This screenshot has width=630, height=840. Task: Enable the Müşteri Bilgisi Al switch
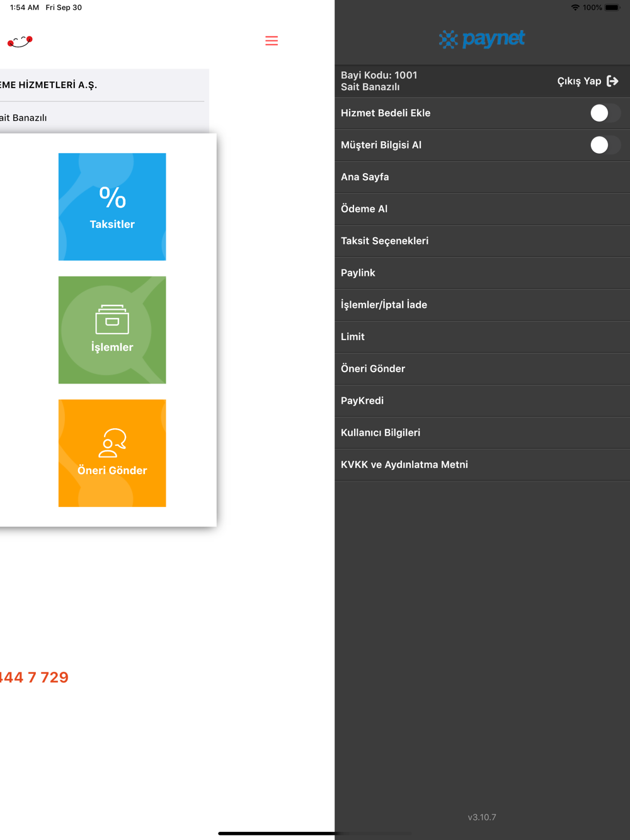[605, 145]
